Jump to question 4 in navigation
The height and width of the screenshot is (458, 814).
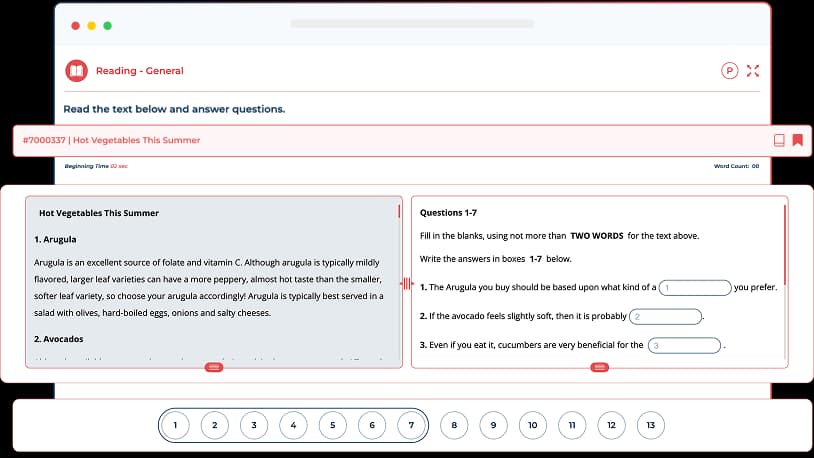293,425
